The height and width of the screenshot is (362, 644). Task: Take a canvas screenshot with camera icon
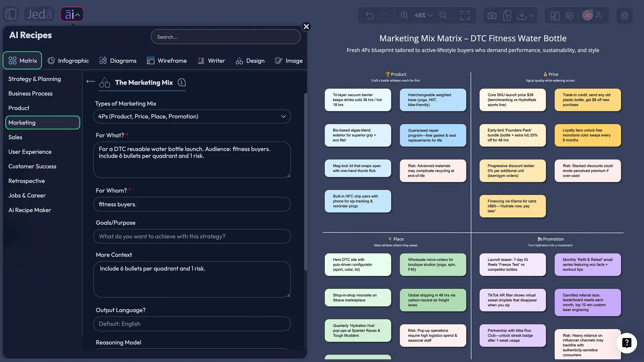[492, 15]
